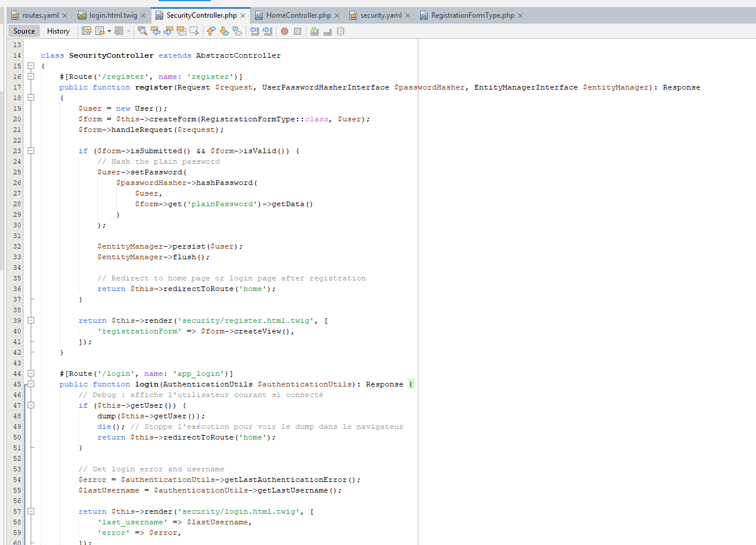Image resolution: width=756 pixels, height=545 pixels.
Task: Open the Back navigation dropdown arrow
Action: pos(109,31)
